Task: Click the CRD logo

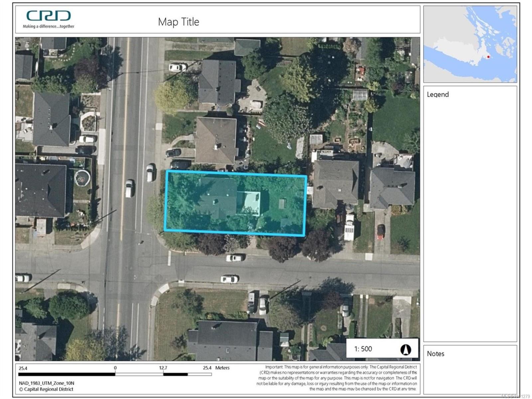Action: point(49,16)
